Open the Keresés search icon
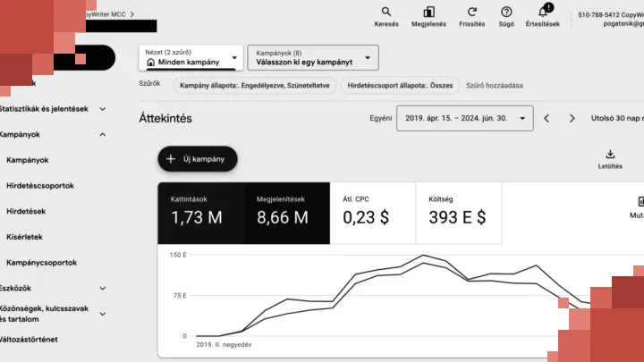 (386, 12)
